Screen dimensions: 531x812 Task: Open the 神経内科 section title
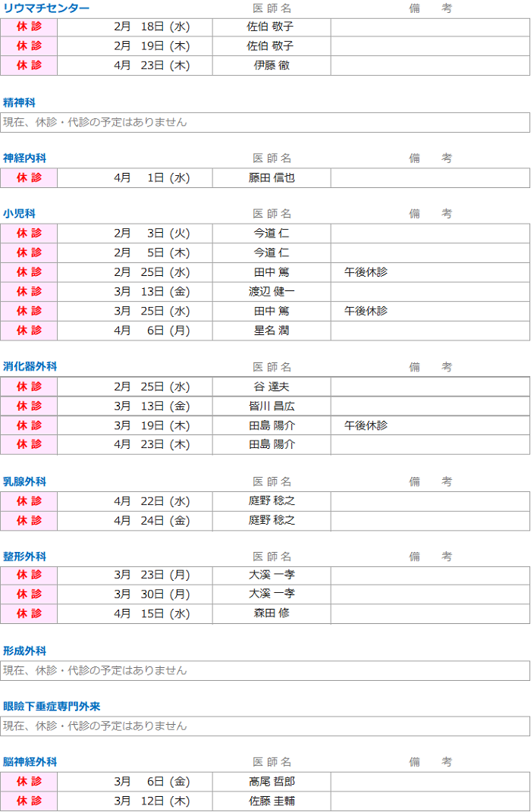pos(24,158)
